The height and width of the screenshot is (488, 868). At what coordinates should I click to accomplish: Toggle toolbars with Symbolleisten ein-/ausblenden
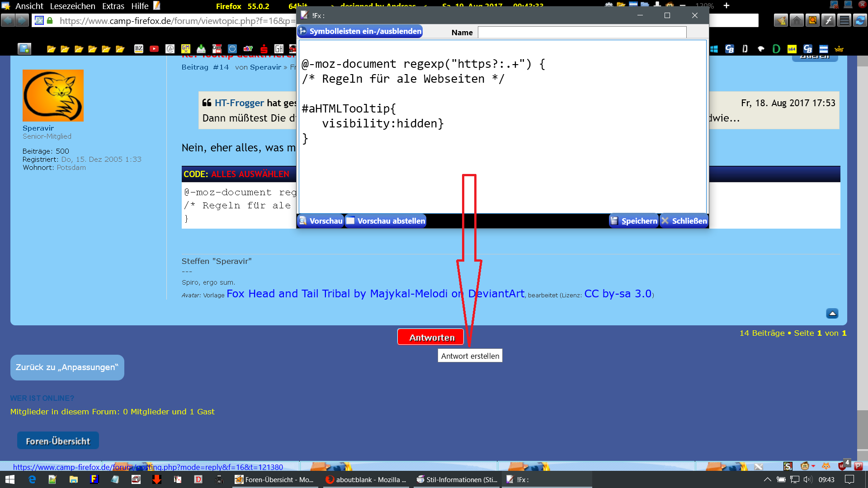[360, 32]
